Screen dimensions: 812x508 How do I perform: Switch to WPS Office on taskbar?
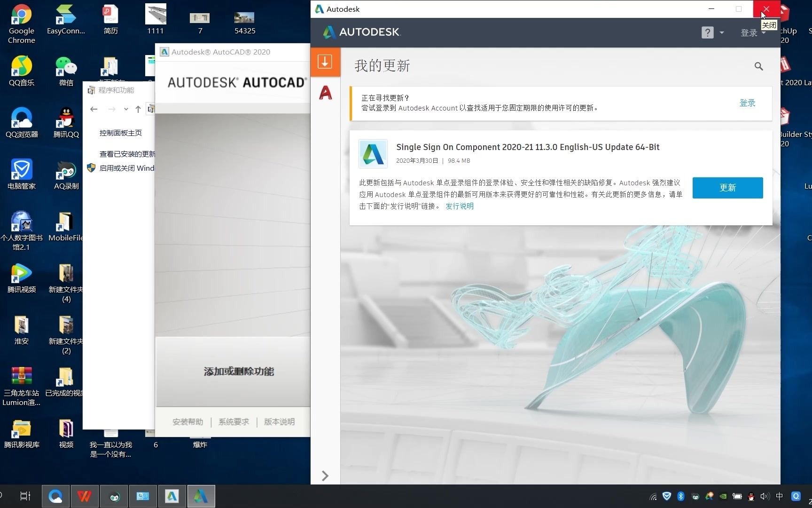pyautogui.click(x=85, y=496)
